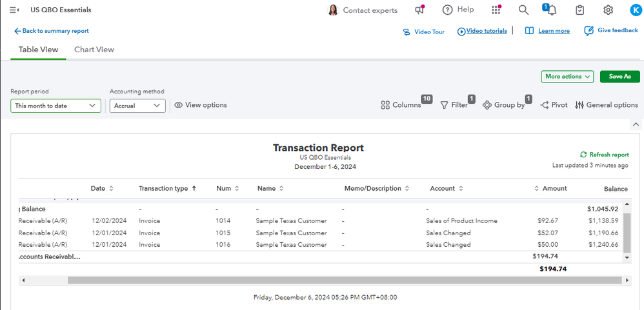The height and width of the screenshot is (310, 644).
Task: Open the notifications bell
Action: [x=551, y=10]
